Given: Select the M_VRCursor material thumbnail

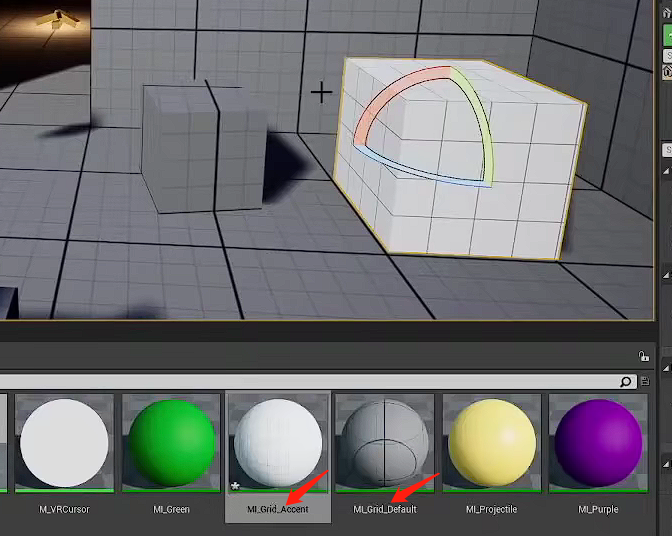Looking at the screenshot, I should [64, 443].
